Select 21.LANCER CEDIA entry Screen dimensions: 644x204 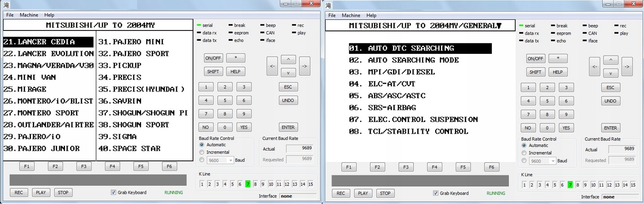pos(48,42)
